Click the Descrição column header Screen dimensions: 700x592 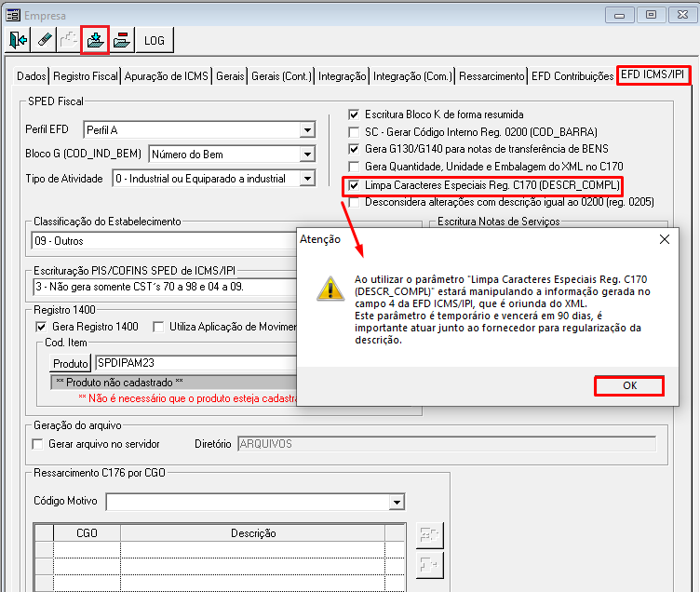252,533
